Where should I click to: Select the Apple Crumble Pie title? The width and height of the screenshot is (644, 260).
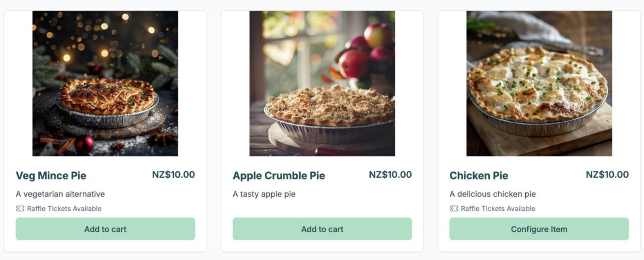click(279, 175)
